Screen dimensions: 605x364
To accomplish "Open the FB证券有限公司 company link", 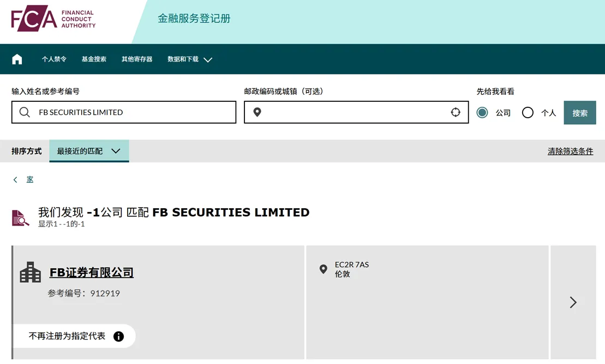I will click(92, 272).
